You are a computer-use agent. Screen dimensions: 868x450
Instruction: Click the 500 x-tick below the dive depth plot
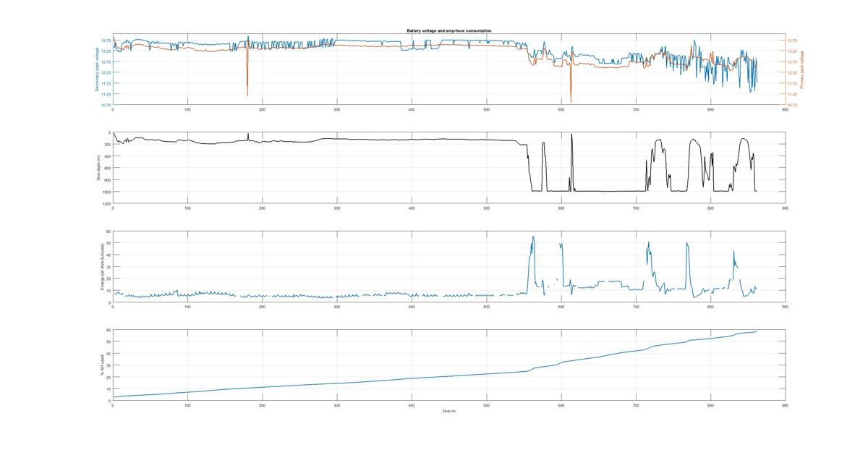pos(486,208)
